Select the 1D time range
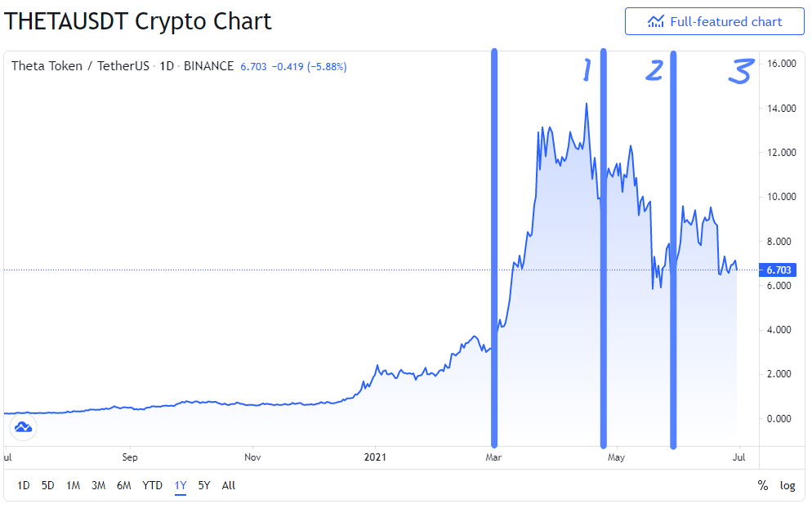 (24, 485)
